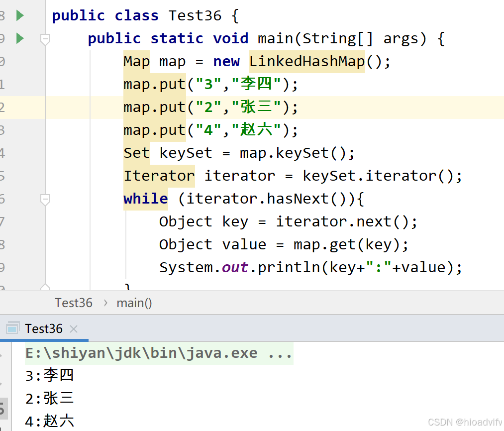504x431 pixels.
Task: Select the Test36 tab in the Run panel
Action: pyautogui.click(x=43, y=328)
